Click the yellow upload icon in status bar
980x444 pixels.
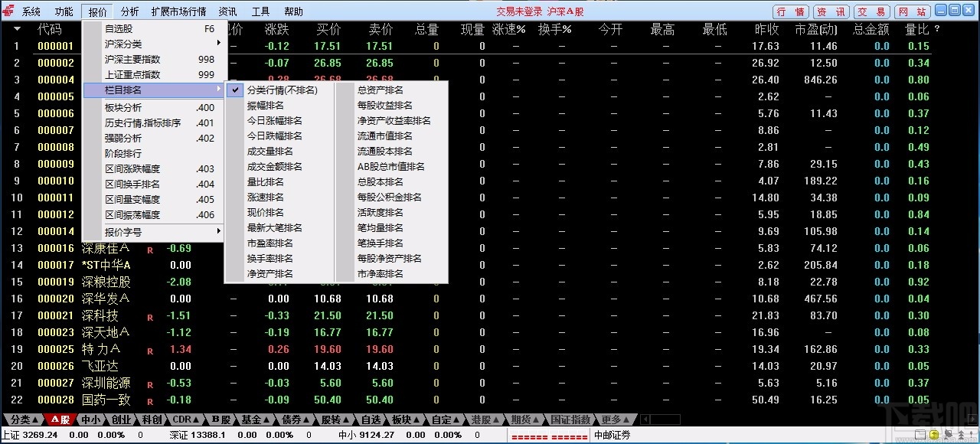[933, 435]
